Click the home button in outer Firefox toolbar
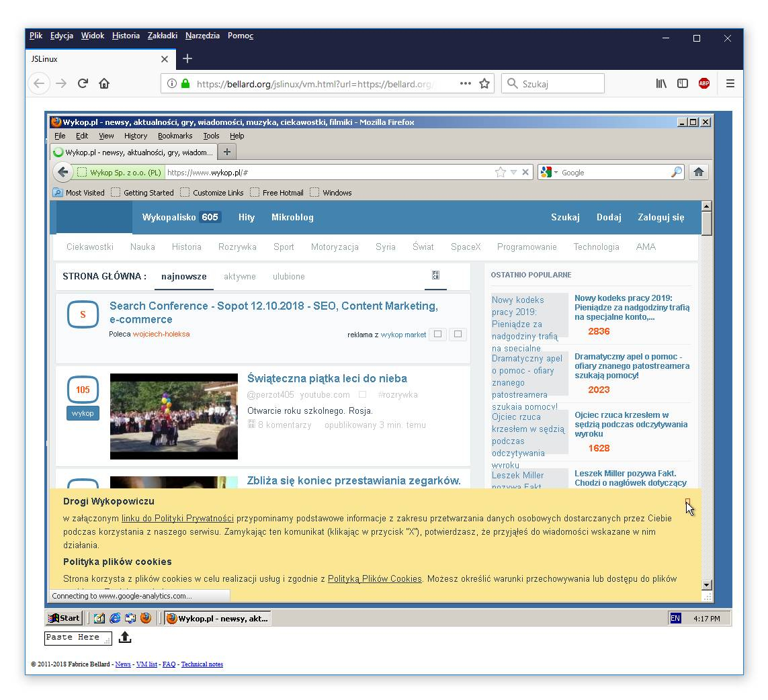The image size is (768, 700). click(104, 83)
